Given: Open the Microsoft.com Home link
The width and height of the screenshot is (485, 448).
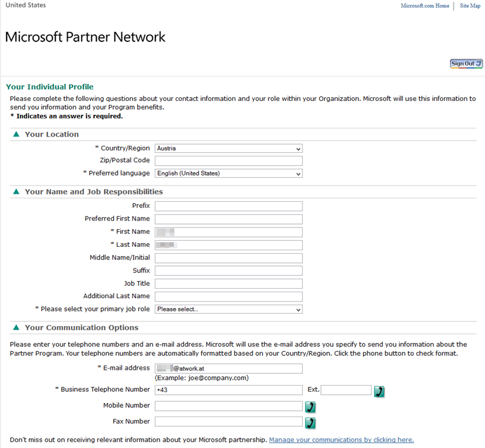Looking at the screenshot, I should pyautogui.click(x=425, y=6).
